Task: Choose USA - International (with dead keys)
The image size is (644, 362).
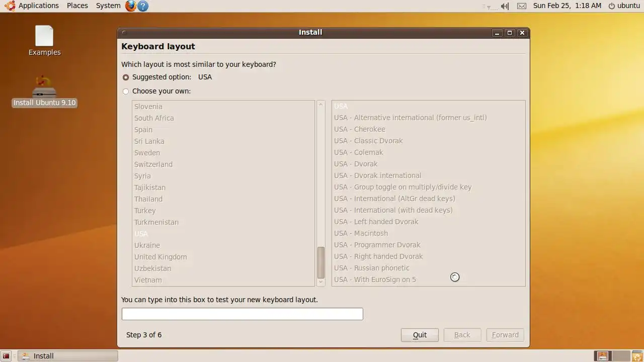Action: (429, 210)
